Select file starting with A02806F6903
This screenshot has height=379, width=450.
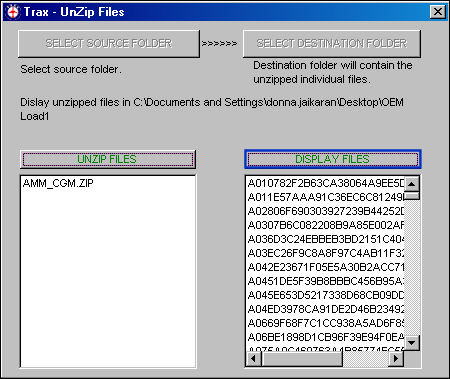326,211
